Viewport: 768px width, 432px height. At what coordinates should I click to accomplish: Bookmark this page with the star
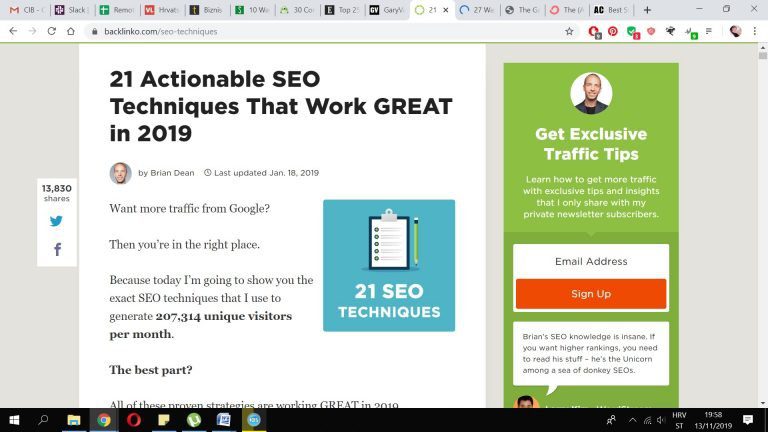tap(569, 31)
